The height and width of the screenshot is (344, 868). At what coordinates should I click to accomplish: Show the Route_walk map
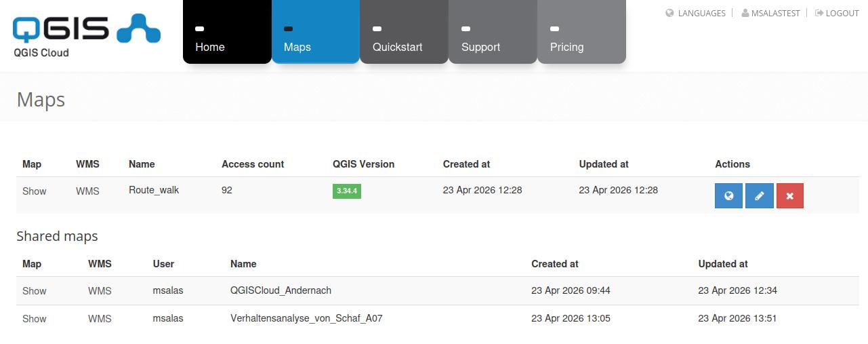35,191
